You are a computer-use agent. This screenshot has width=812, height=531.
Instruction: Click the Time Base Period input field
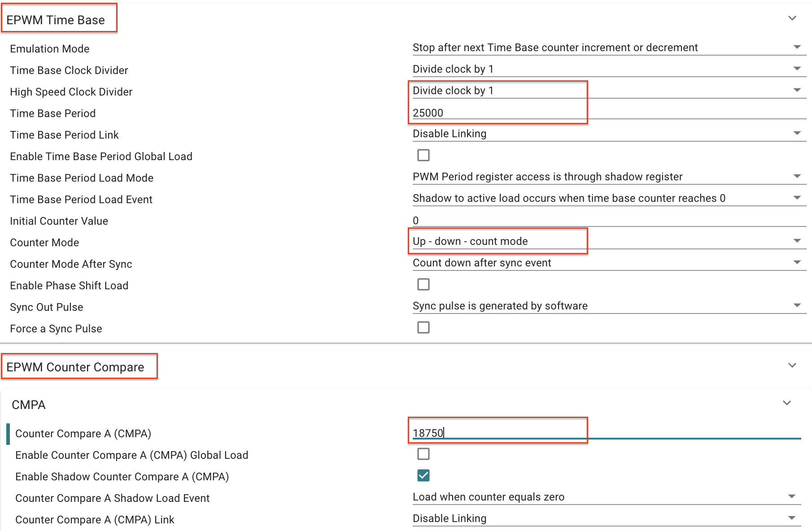(608, 113)
